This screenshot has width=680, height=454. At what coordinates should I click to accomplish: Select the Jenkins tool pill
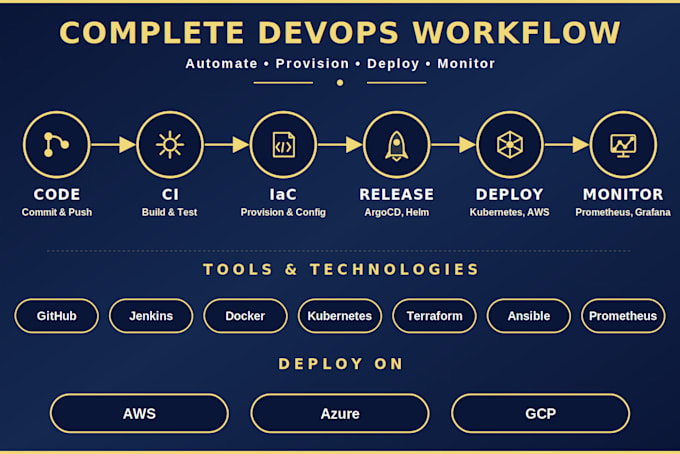(151, 316)
